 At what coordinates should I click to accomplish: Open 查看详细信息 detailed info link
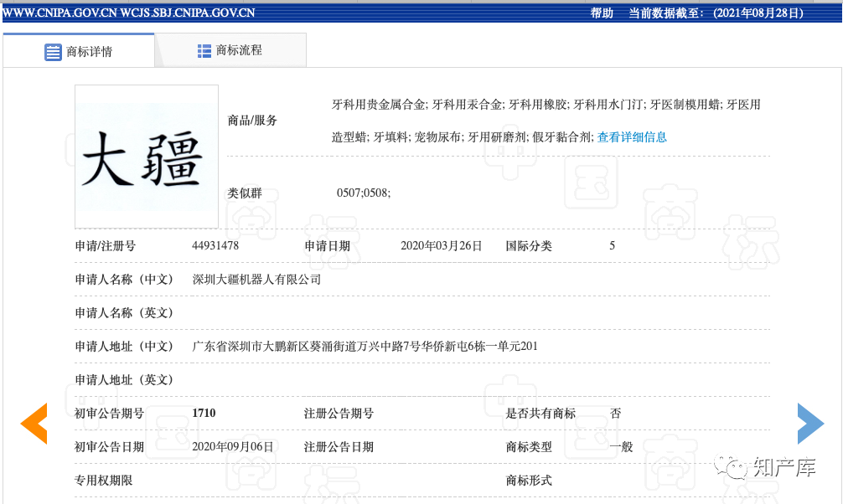632,136
